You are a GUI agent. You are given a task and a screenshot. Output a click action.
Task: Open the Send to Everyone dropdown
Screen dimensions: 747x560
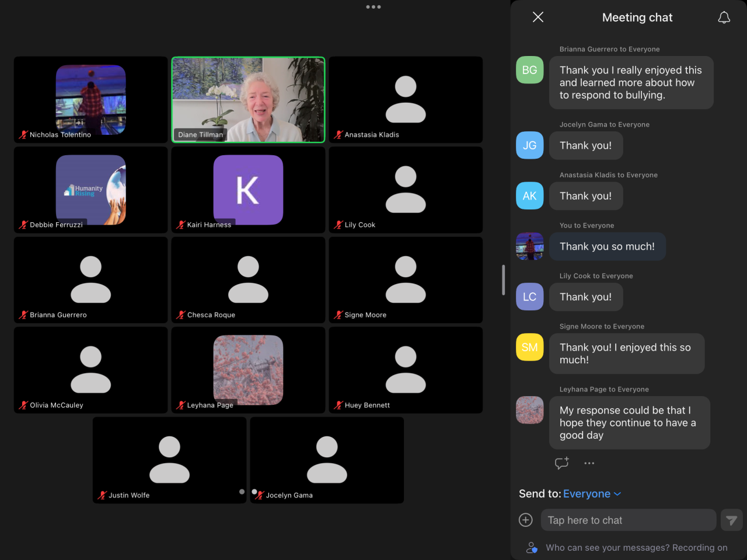[592, 494]
